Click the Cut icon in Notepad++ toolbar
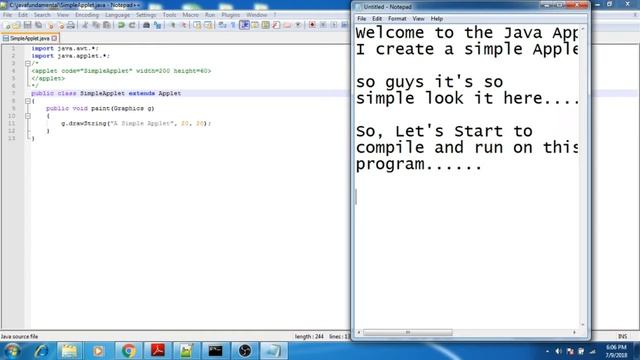 [85, 25]
